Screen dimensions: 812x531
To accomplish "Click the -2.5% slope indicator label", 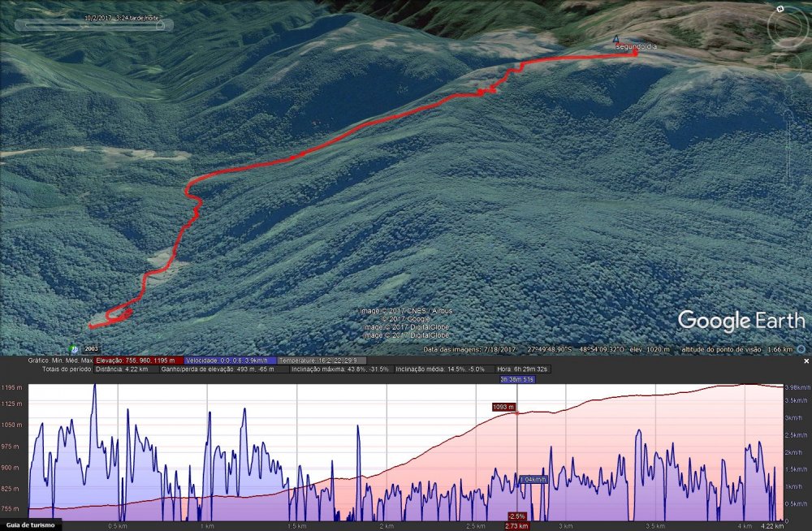I will pos(517,516).
